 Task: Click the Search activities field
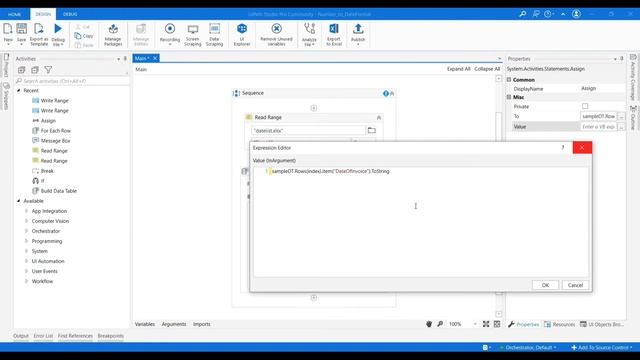72,81
